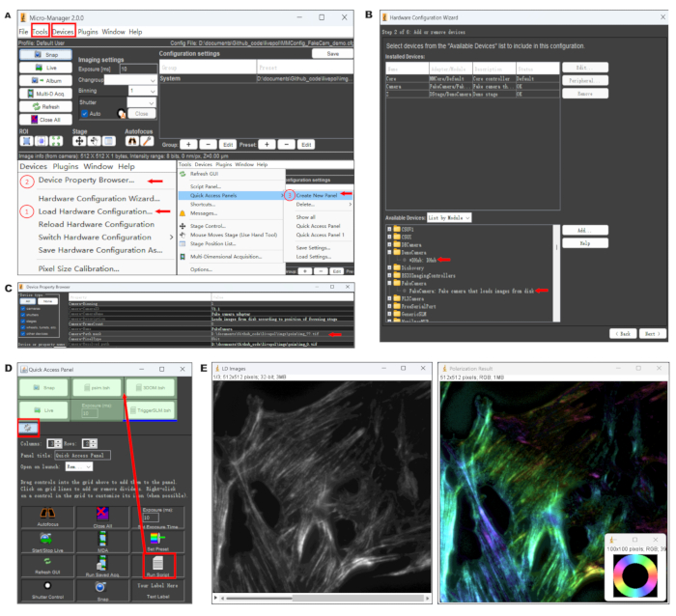
Task: Click Save in Configuration settings
Action: coord(332,53)
